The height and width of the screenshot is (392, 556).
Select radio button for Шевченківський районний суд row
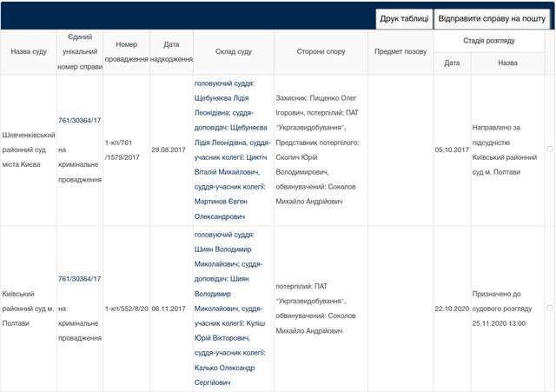tap(549, 149)
